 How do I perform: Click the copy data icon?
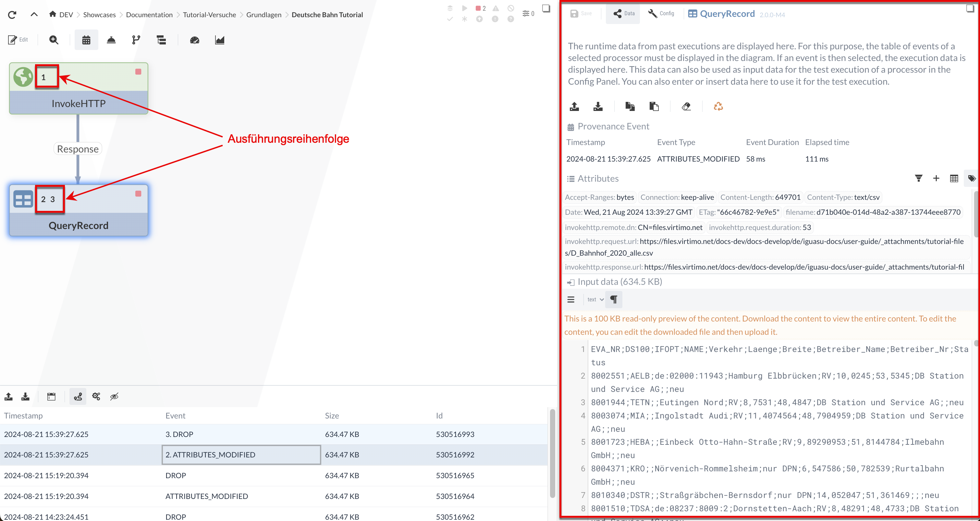630,106
